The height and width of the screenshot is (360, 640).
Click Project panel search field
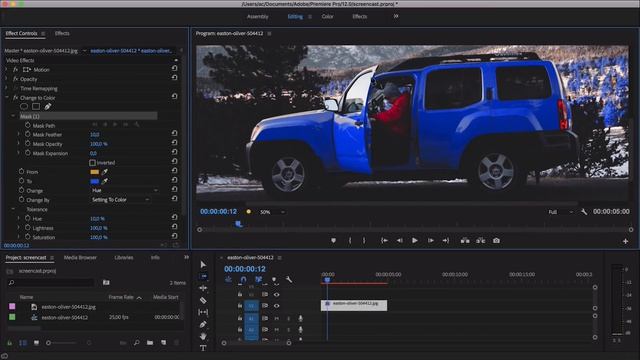(51, 282)
